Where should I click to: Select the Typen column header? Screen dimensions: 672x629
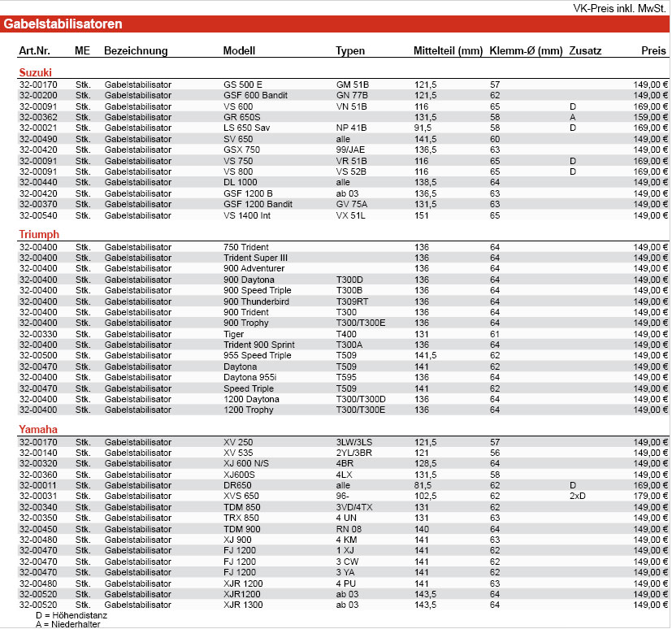point(350,51)
